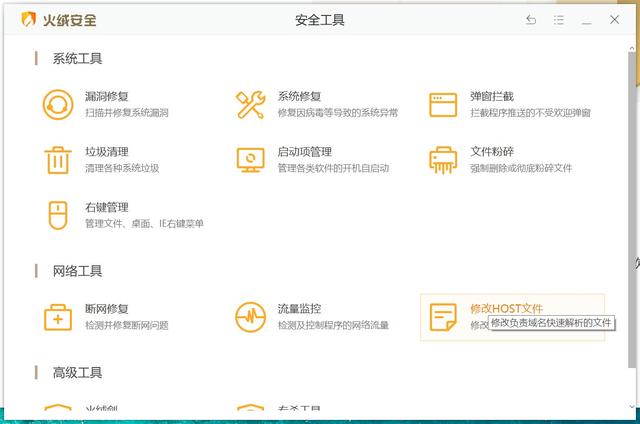The image size is (640, 424).
Task: Close the 安全工具 window
Action: click(x=614, y=20)
